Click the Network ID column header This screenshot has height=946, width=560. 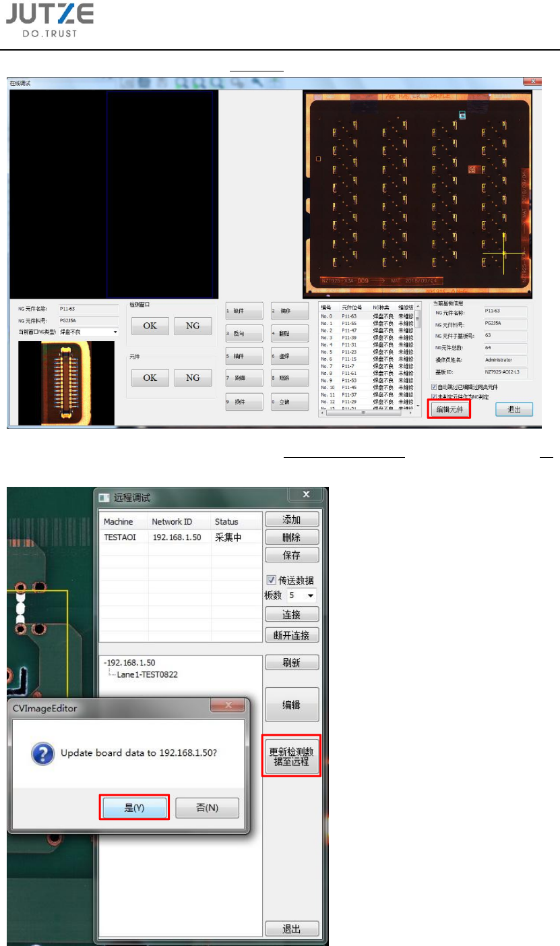pyautogui.click(x=179, y=521)
